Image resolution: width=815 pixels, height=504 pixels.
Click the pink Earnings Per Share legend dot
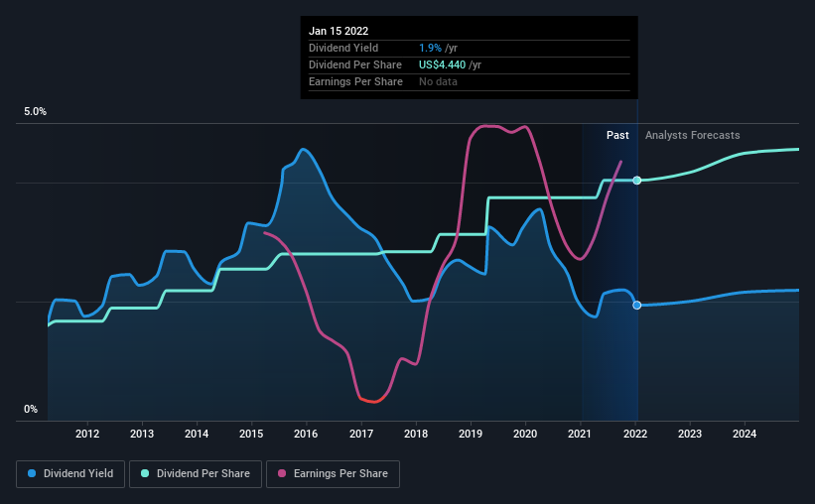282,473
